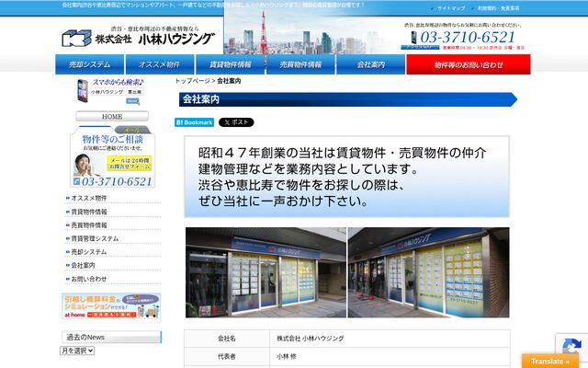
Task: Click the 小林ハウジング 恵比寿 search box graphic
Action: click(117, 92)
